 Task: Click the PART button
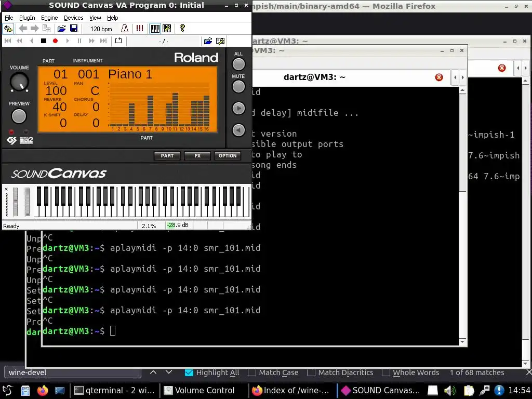point(167,156)
